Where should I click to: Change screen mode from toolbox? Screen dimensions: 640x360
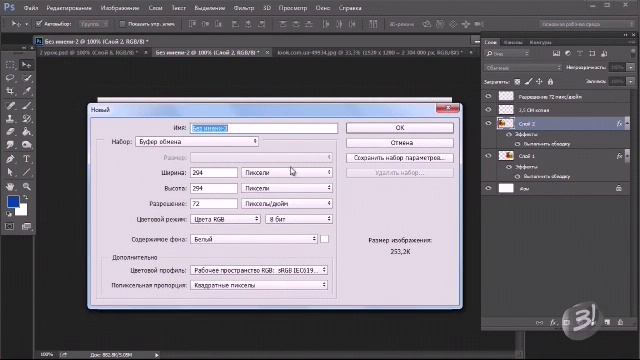27,227
